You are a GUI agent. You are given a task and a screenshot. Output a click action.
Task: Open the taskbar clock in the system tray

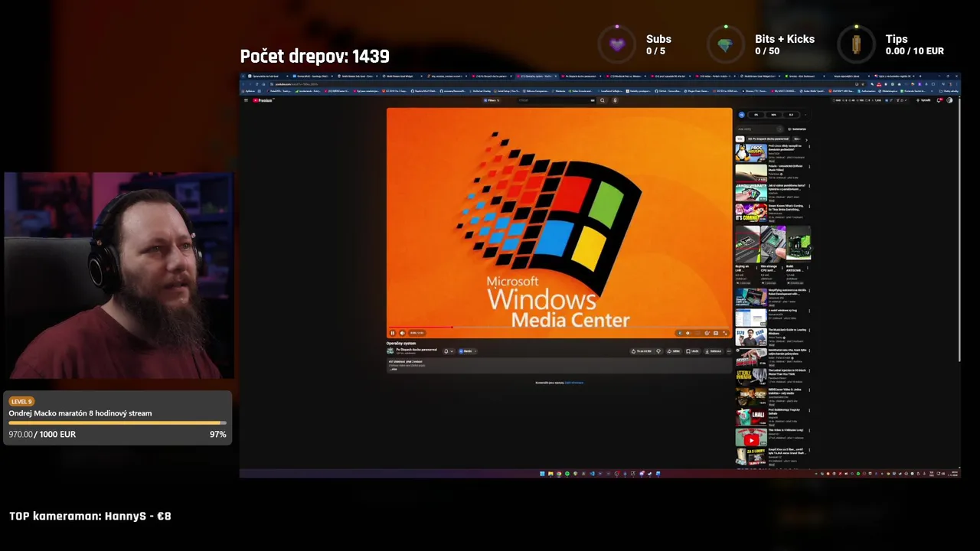pyautogui.click(x=953, y=474)
